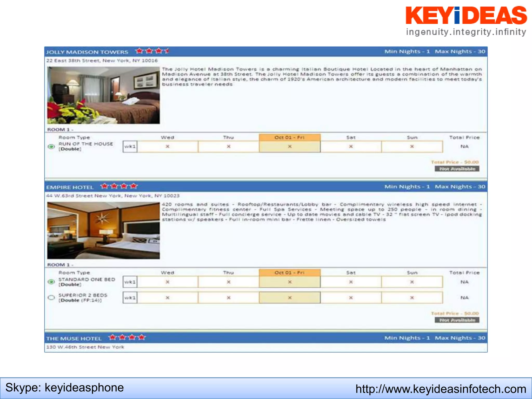
Task: Click 'Min Nights - 1' in Jolly Madison header
Action: (407, 51)
